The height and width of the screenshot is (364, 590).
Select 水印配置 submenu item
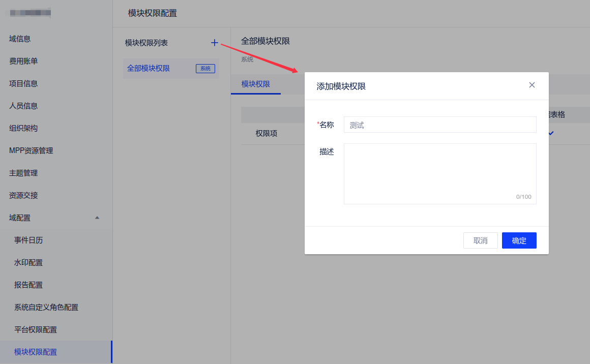[28, 262]
